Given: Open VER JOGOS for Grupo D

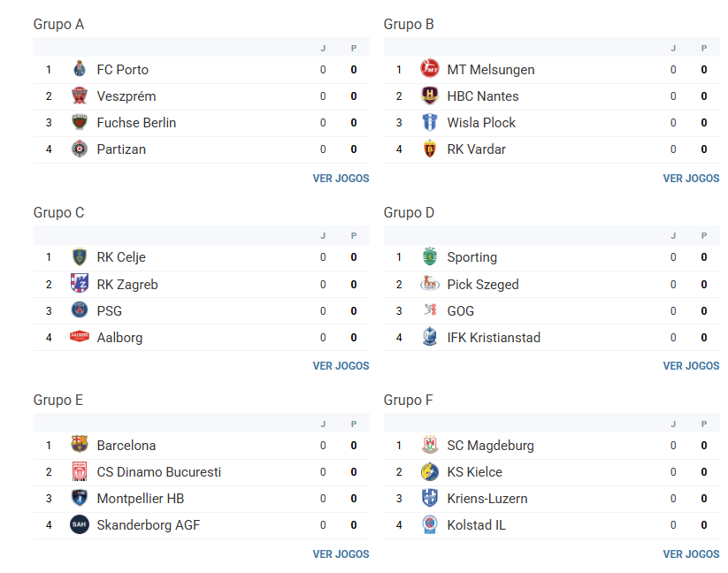Looking at the screenshot, I should pyautogui.click(x=691, y=366).
